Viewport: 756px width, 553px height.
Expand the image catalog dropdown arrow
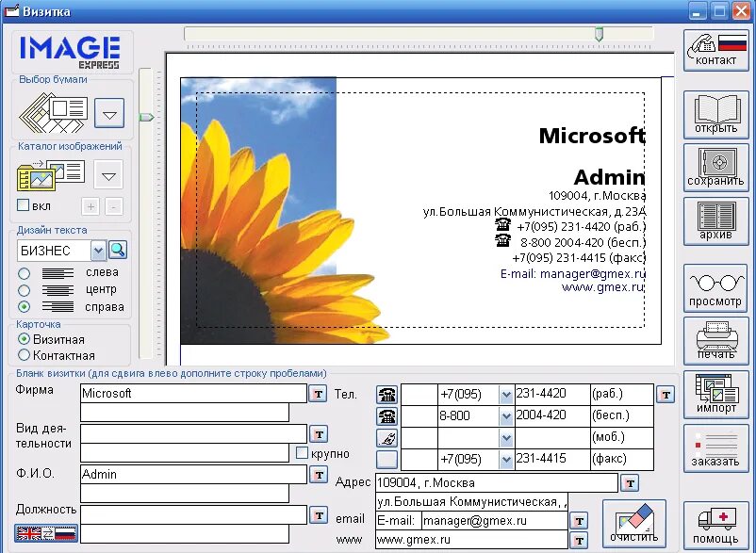tap(108, 174)
